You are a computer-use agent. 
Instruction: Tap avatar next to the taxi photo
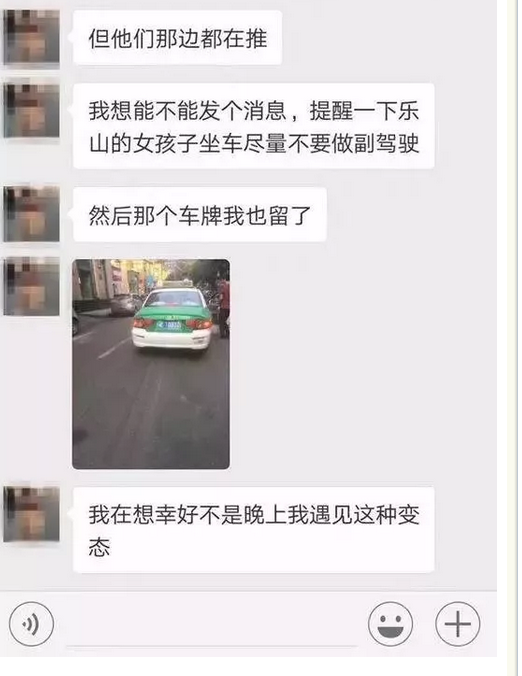pyautogui.click(x=31, y=286)
